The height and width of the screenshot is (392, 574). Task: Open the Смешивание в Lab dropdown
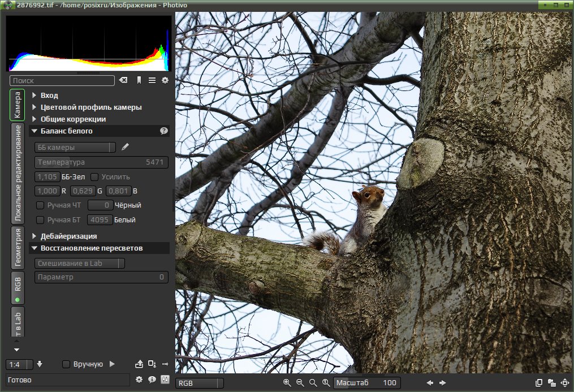click(x=80, y=263)
